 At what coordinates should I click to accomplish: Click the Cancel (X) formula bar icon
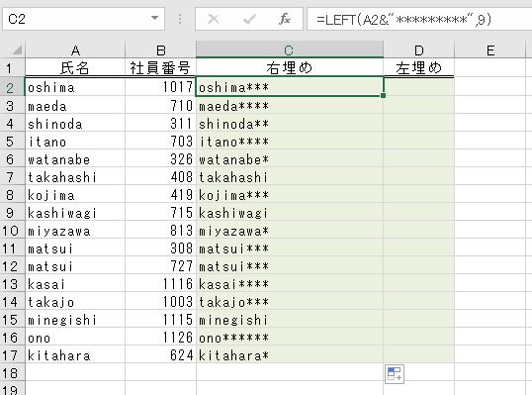(214, 19)
